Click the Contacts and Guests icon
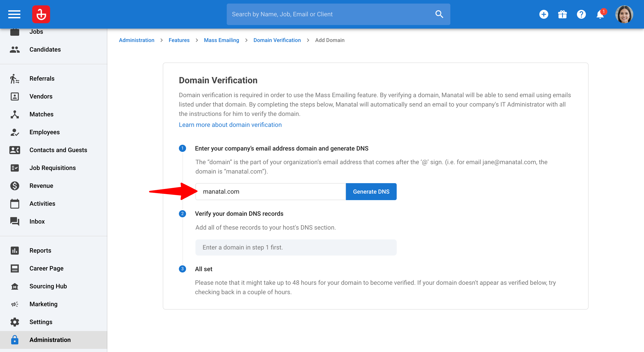This screenshot has height=352, width=644. pos(15,150)
